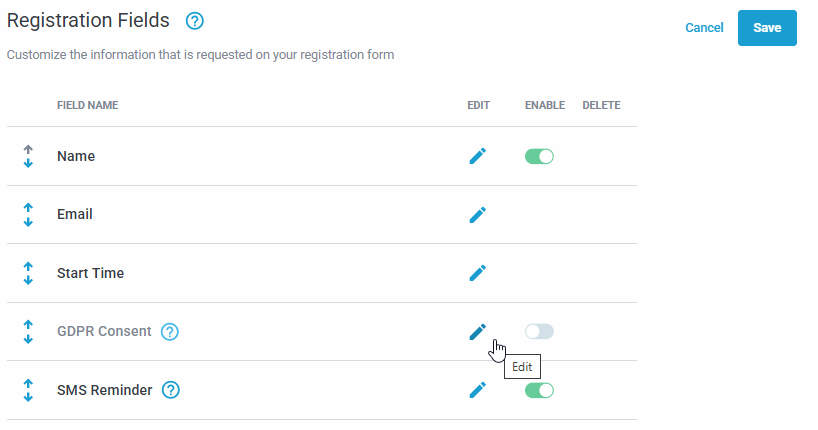Click the GDPR Consent help icon
The height and width of the screenshot is (430, 818).
click(x=170, y=332)
